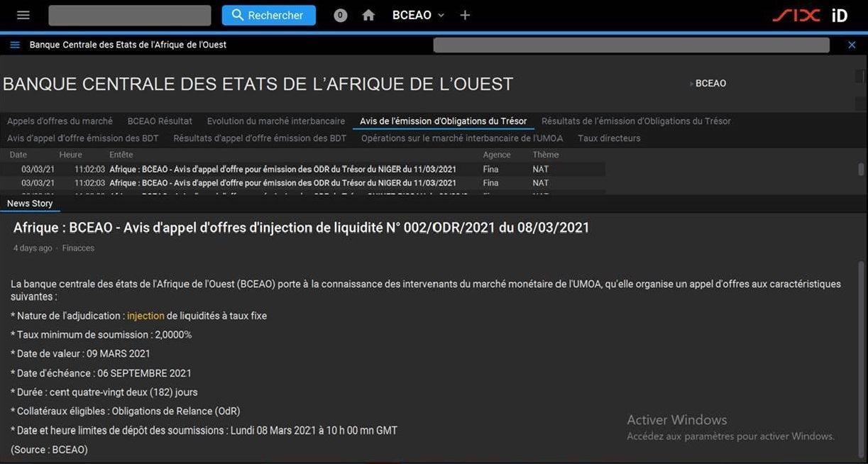Go to the home page icon

[x=368, y=15]
